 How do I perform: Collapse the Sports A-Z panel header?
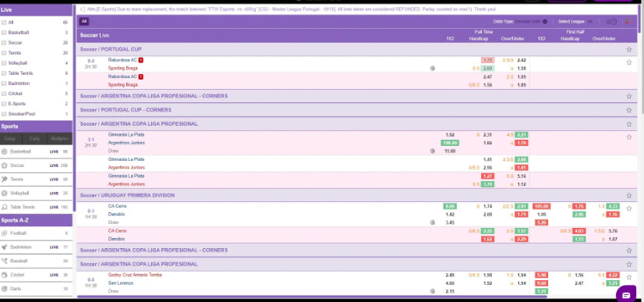click(x=36, y=220)
